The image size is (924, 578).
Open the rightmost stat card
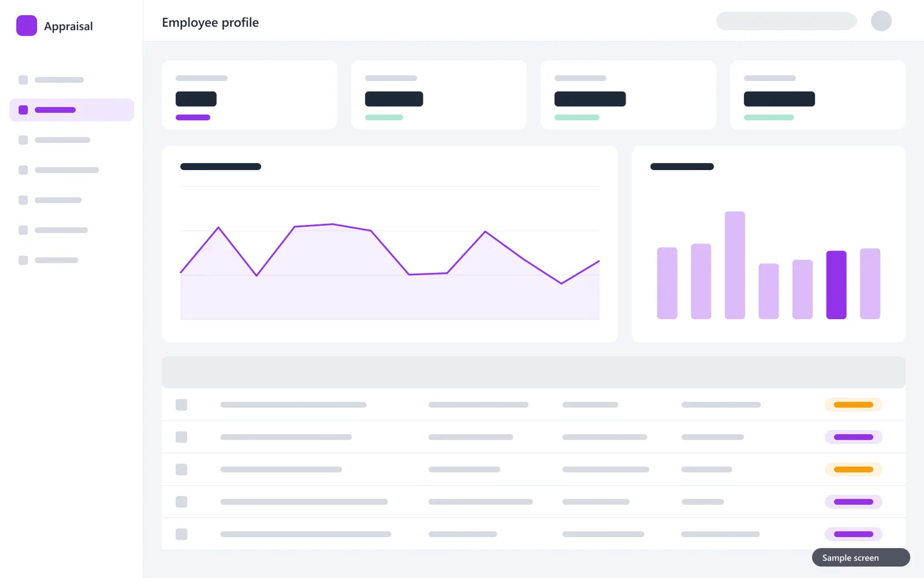817,95
